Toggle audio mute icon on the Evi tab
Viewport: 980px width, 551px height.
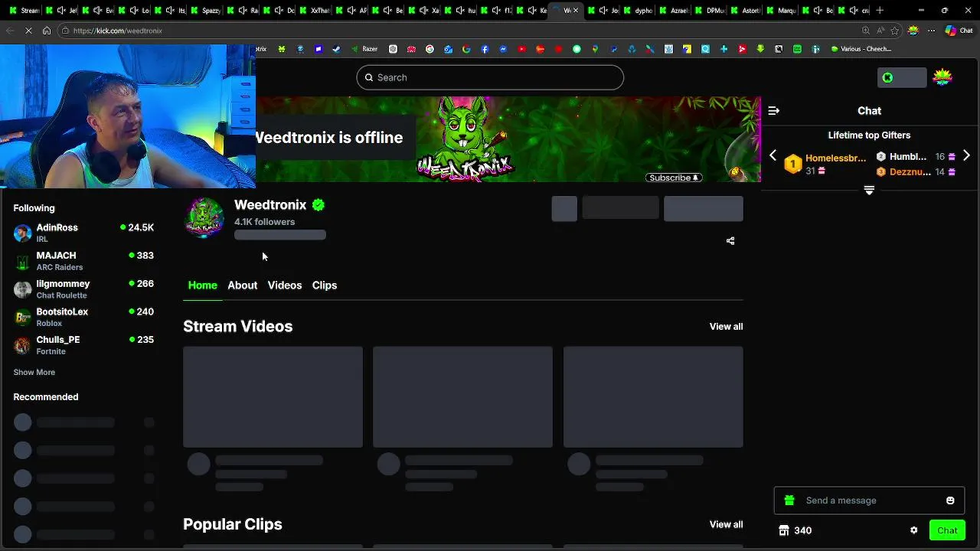point(98,11)
